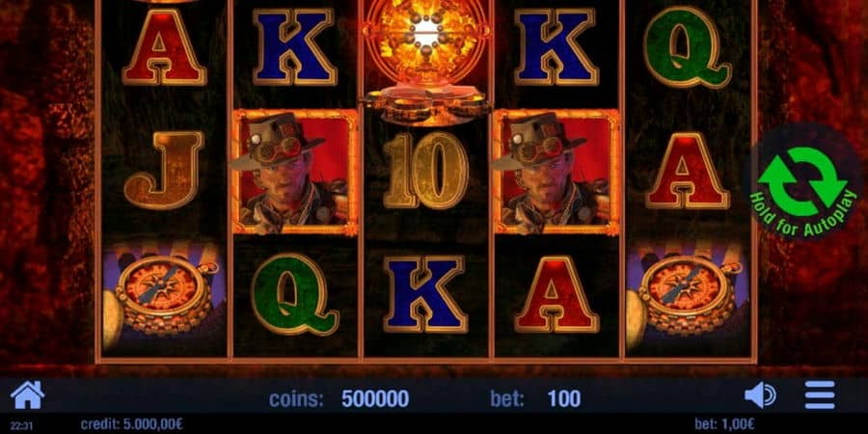Viewport: 868px width, 434px height.
Task: Click the compass symbol on fifth reel
Action: point(687,297)
